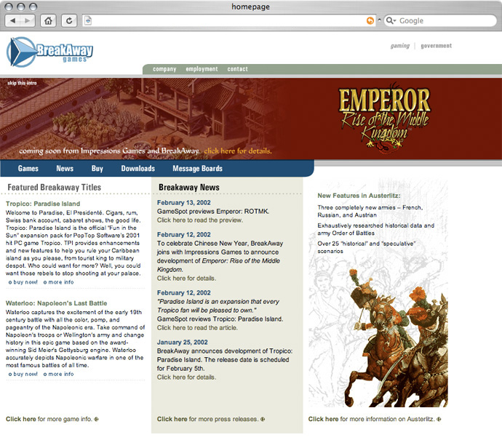Open the News navigation tab
The height and width of the screenshot is (448, 502).
pyautogui.click(x=65, y=168)
